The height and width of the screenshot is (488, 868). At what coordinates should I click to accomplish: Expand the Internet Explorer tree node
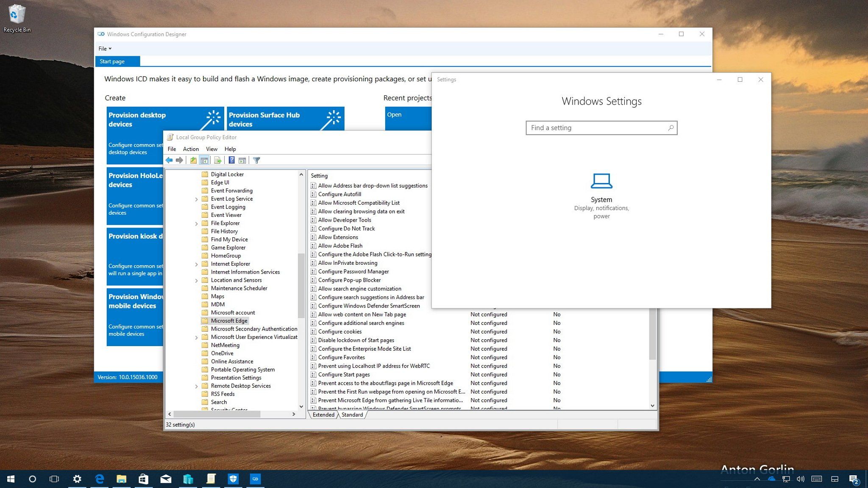196,264
